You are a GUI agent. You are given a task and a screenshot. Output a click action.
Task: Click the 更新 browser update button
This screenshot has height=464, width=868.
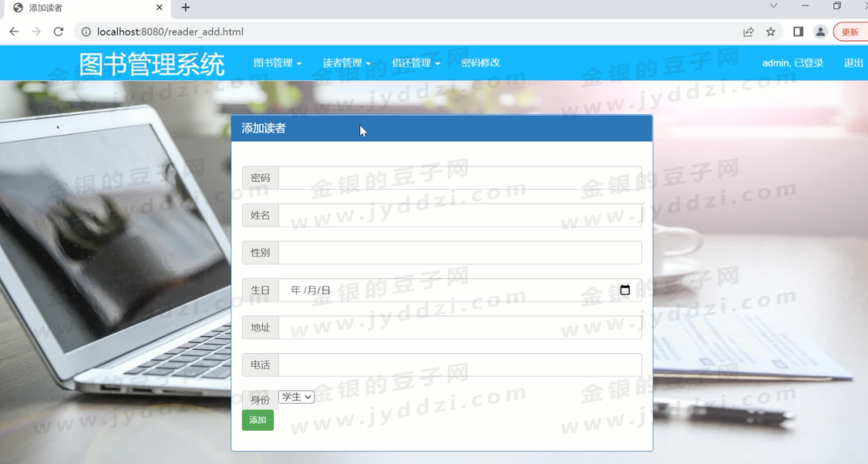(x=850, y=32)
